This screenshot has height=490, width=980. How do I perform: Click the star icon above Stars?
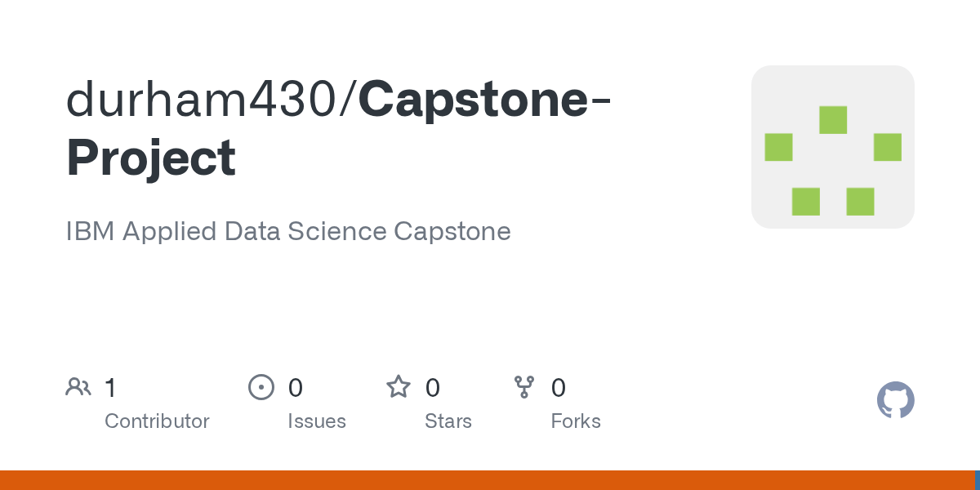pos(399,387)
